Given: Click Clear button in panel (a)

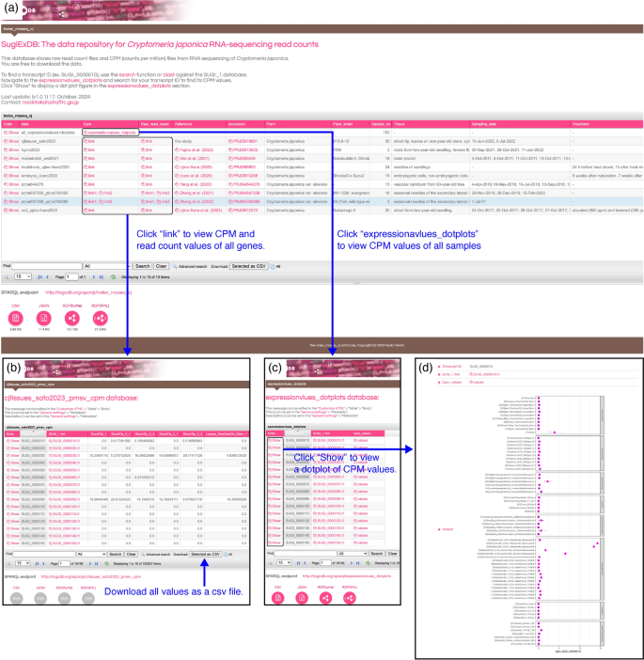Looking at the screenshot, I should pyautogui.click(x=161, y=266).
